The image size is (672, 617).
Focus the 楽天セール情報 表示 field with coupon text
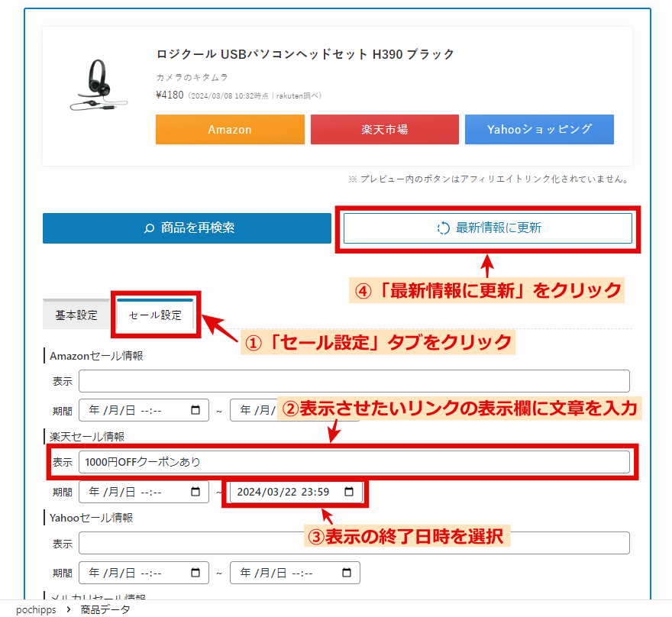point(354,462)
